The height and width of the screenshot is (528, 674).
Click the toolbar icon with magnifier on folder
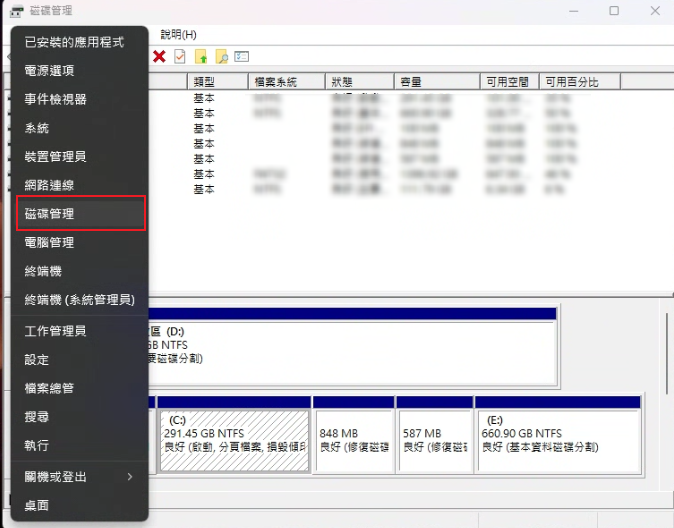pos(221,56)
